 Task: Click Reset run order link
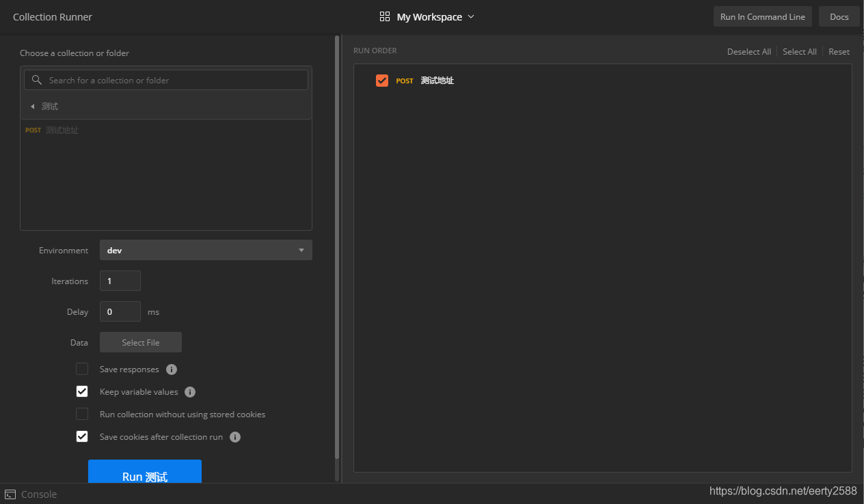[839, 52]
